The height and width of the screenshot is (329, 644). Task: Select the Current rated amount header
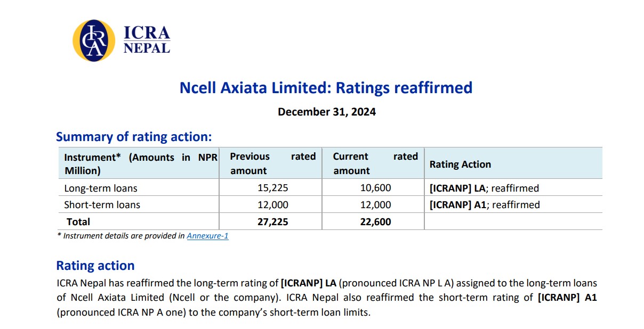(x=375, y=163)
